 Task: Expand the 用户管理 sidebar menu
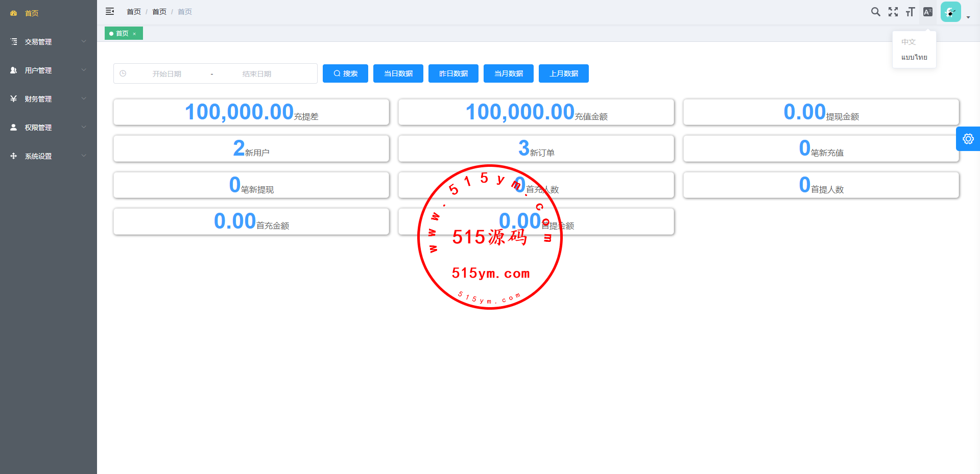pos(48,70)
